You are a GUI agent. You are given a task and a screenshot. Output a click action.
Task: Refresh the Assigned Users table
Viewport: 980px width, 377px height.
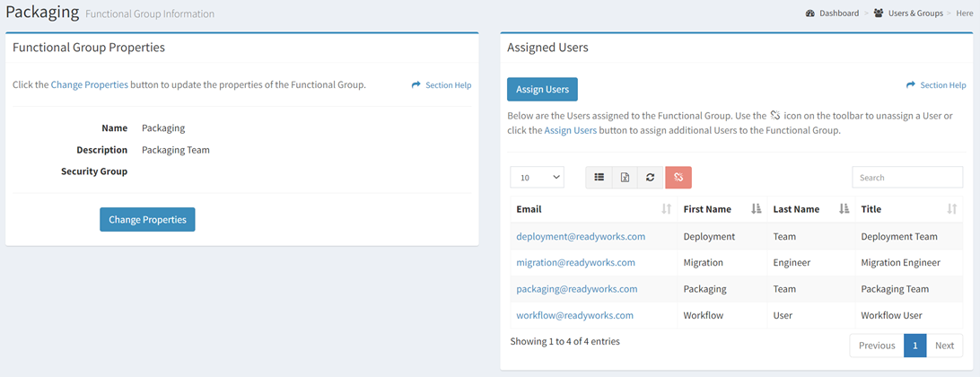(x=650, y=178)
